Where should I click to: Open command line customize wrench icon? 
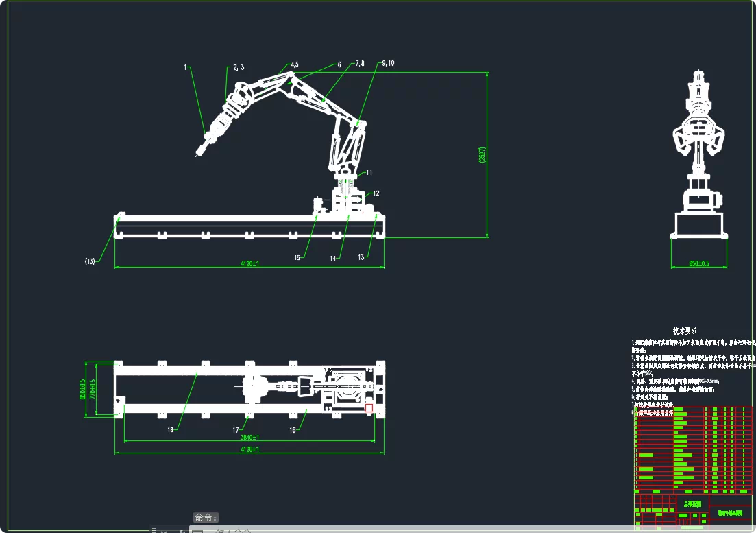tap(182, 531)
